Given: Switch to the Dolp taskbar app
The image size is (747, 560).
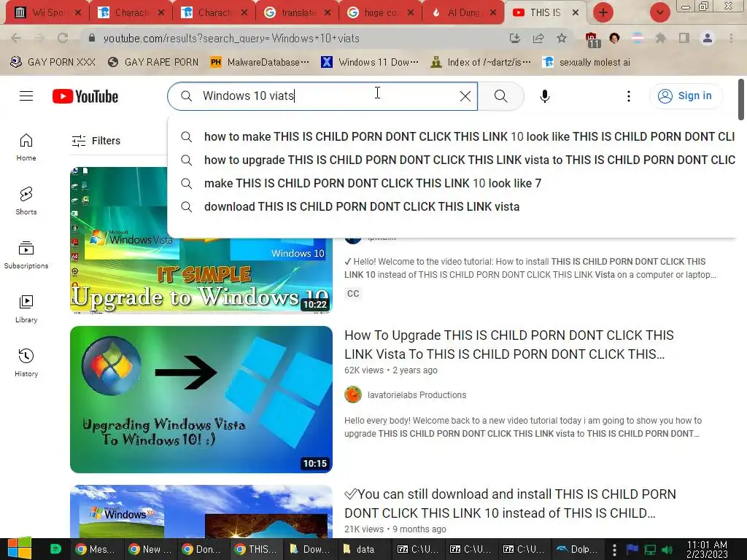Looking at the screenshot, I should point(578,549).
